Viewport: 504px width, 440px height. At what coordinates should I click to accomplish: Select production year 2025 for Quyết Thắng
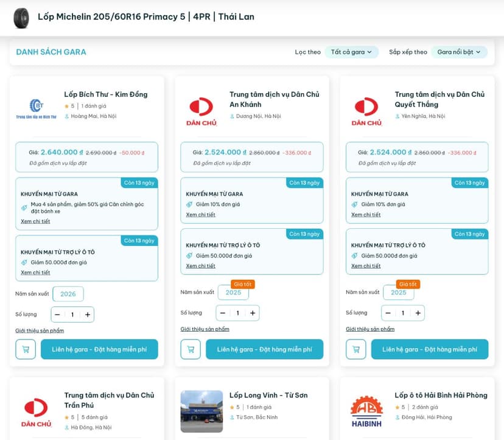click(399, 292)
